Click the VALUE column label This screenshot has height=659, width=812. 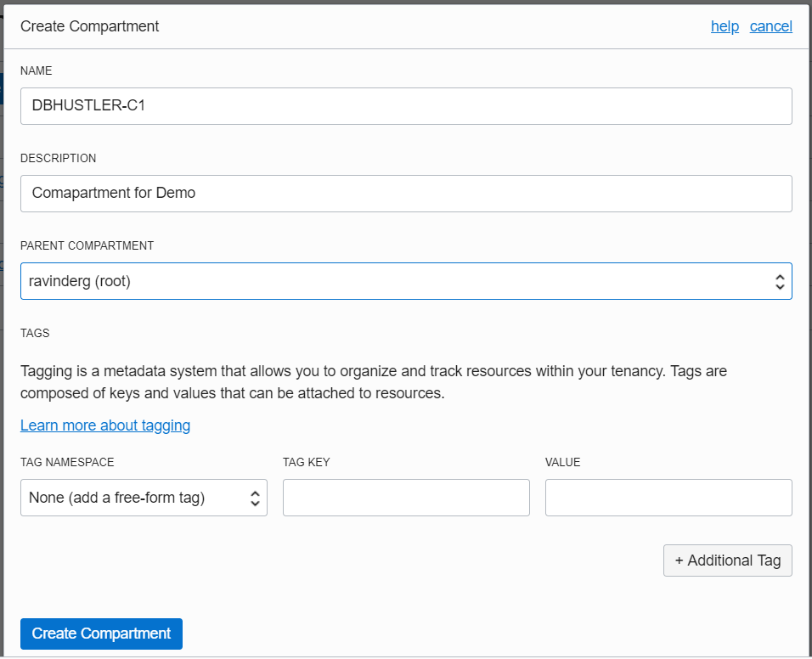tap(562, 462)
